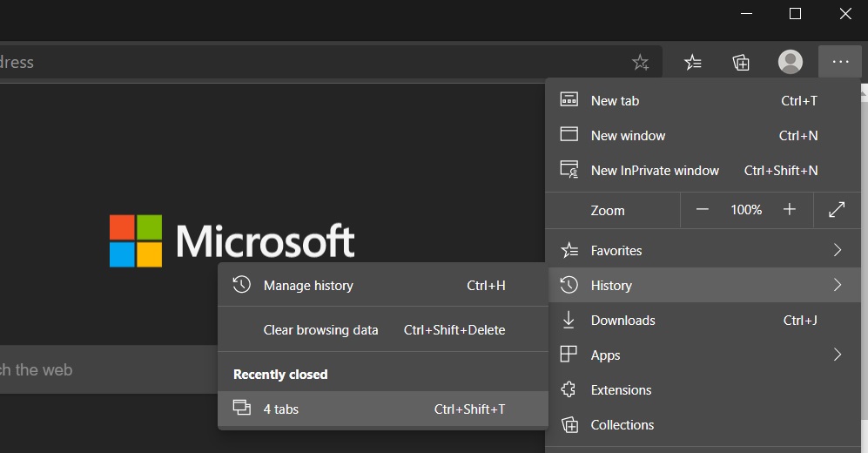Expand the History submenu arrow
This screenshot has height=453, width=868.
pyautogui.click(x=837, y=286)
